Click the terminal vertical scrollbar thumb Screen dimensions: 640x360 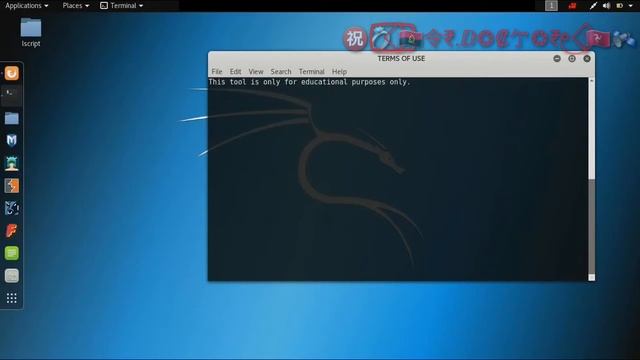591,227
